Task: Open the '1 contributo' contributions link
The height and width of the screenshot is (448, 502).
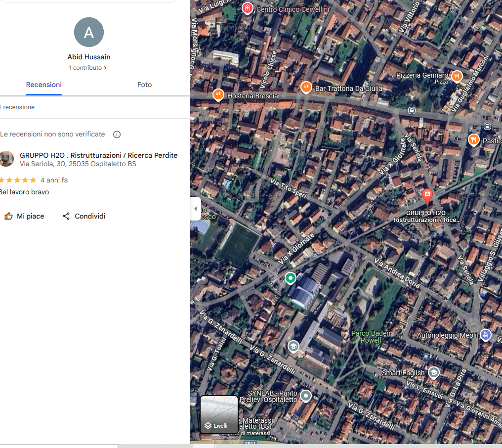Action: 88,68
